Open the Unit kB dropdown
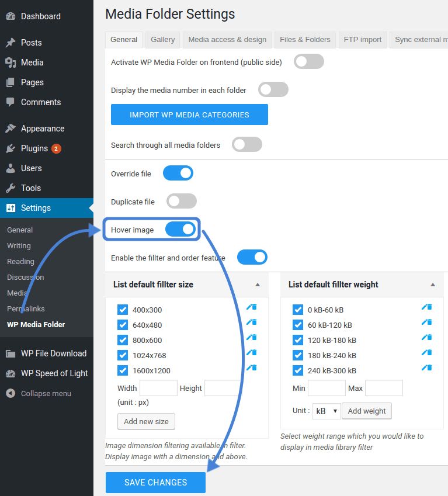448x496 pixels. (327, 411)
